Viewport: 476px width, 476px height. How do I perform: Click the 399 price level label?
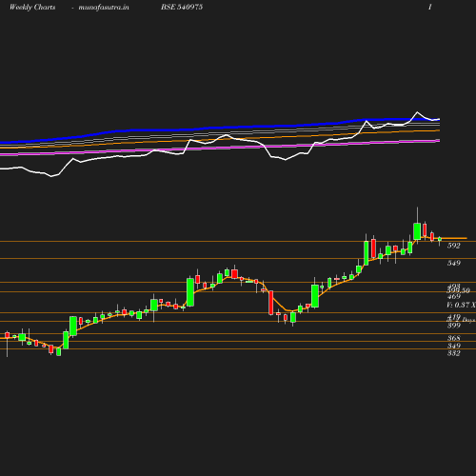point(454,326)
